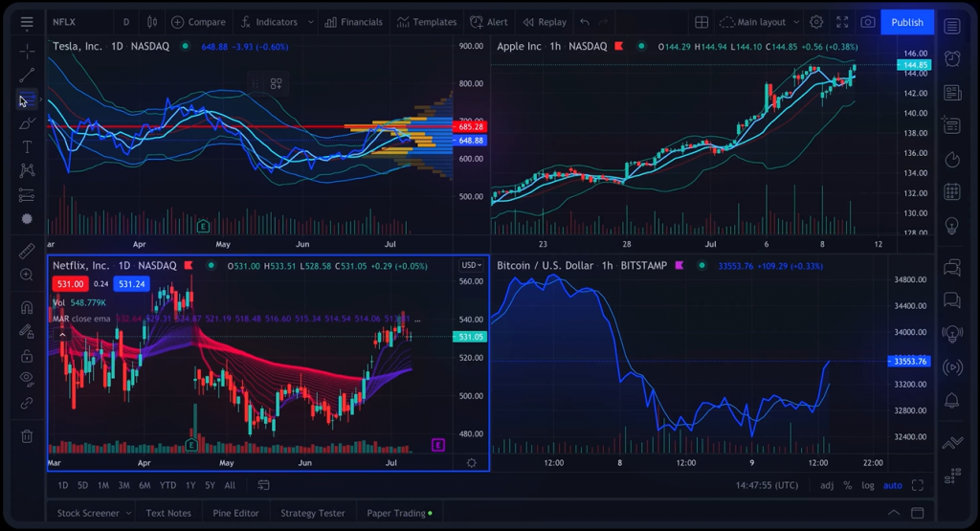Switch to the Pine Editor tab
Image resolution: width=980 pixels, height=531 pixels.
coord(235,513)
